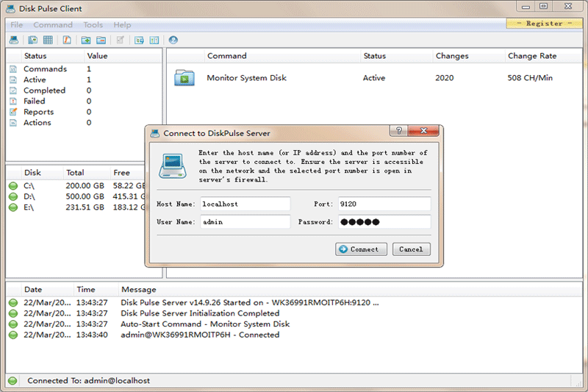Click the Monitor System Disk folder icon
The height and width of the screenshot is (392, 588).
pyautogui.click(x=184, y=78)
